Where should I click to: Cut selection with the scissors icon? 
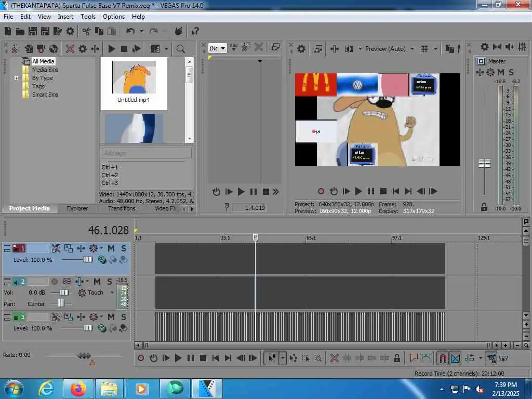click(x=86, y=31)
